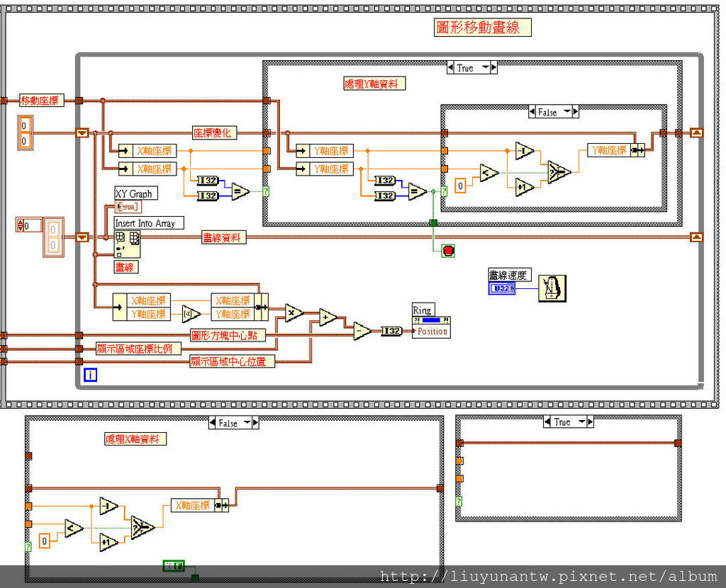
Task: Open the bottom-right True case selector dropdown
Action: pyautogui.click(x=582, y=422)
